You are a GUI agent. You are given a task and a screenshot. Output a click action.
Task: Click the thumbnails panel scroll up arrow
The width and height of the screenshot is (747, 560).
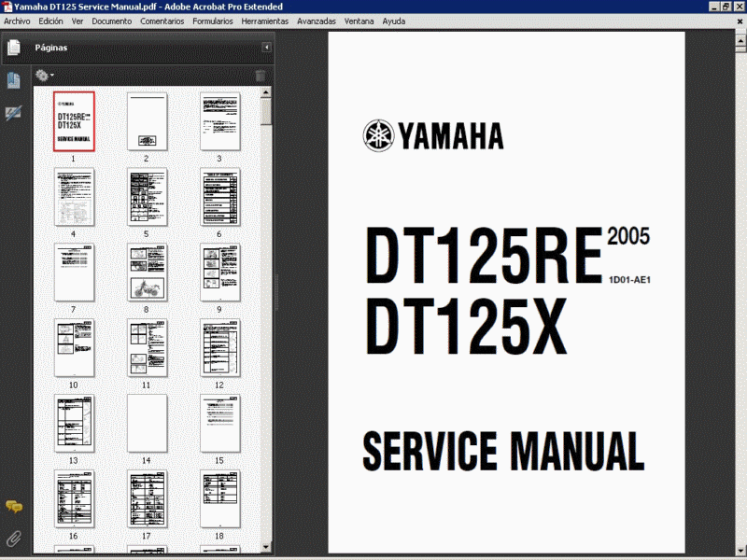[x=266, y=91]
